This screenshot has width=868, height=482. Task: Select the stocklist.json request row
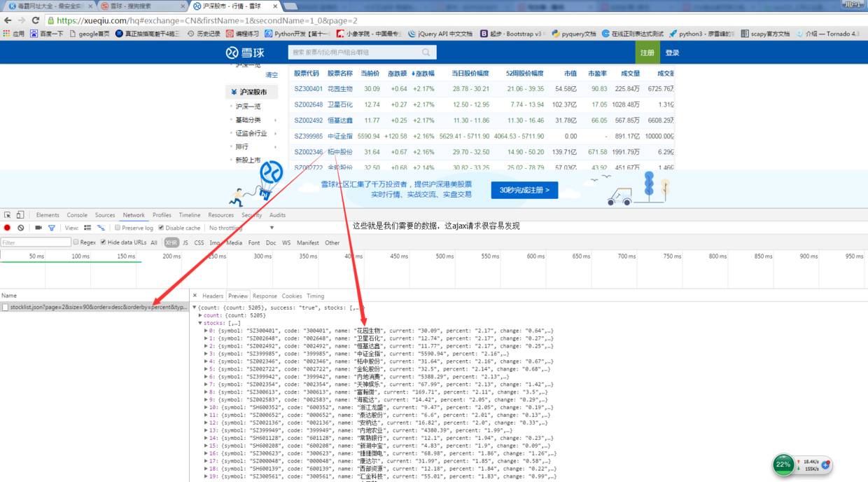tap(94, 307)
